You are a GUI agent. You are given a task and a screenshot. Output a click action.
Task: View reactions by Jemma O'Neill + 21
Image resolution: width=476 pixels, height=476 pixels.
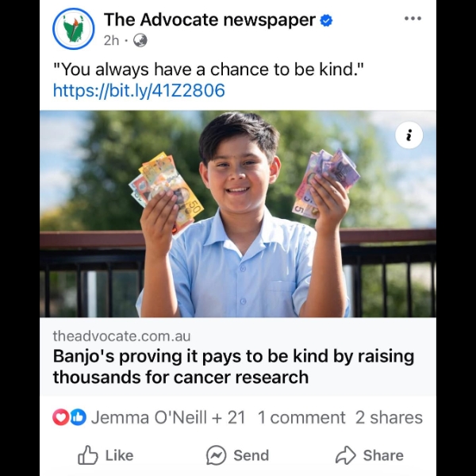click(x=168, y=417)
